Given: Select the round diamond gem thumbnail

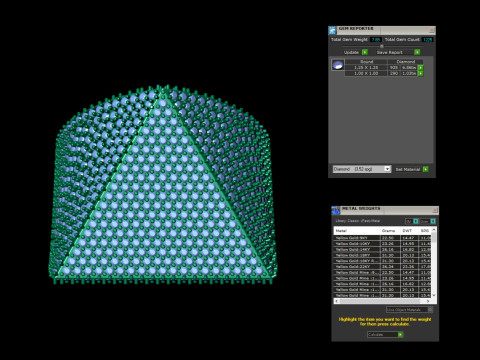Looking at the screenshot, I should point(338,65).
